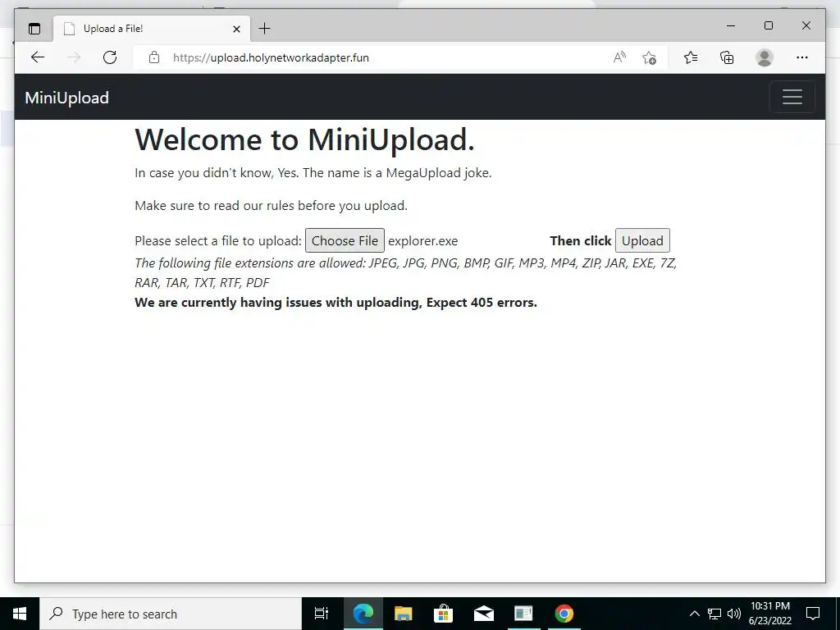
Task: Click the explorer.exe file name
Action: coord(422,241)
